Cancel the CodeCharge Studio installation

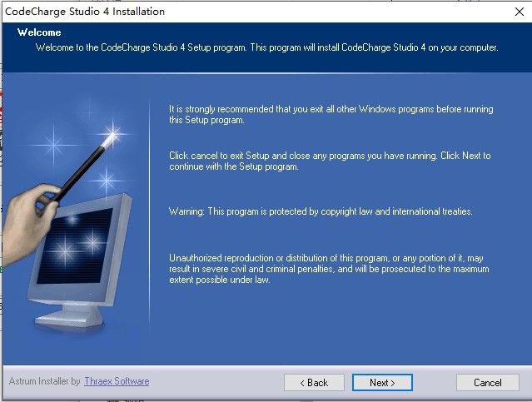tap(487, 382)
